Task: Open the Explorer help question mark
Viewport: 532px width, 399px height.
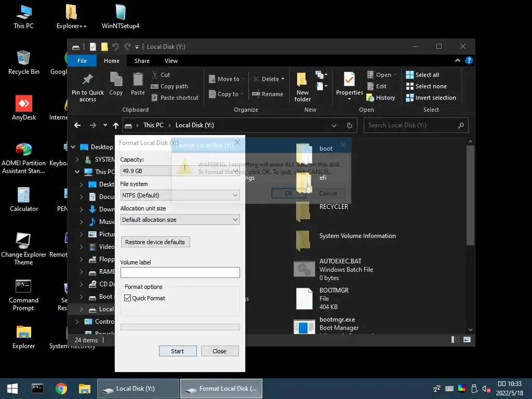Action: point(469,60)
